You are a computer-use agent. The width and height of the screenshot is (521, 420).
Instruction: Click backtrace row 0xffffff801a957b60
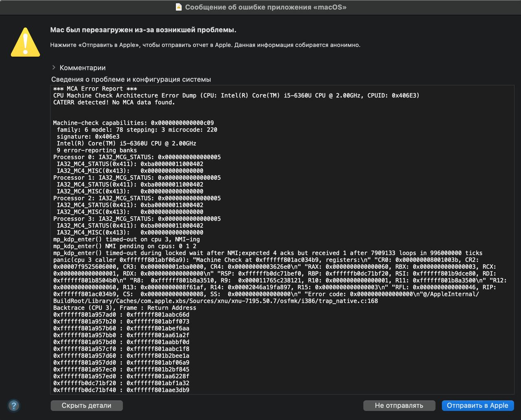[x=121, y=329]
